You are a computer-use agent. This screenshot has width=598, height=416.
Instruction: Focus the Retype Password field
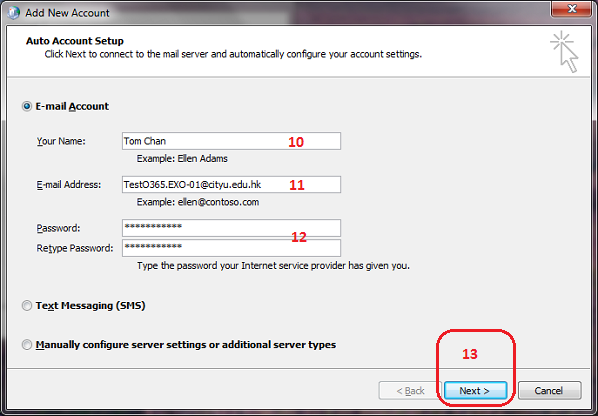pyautogui.click(x=231, y=248)
